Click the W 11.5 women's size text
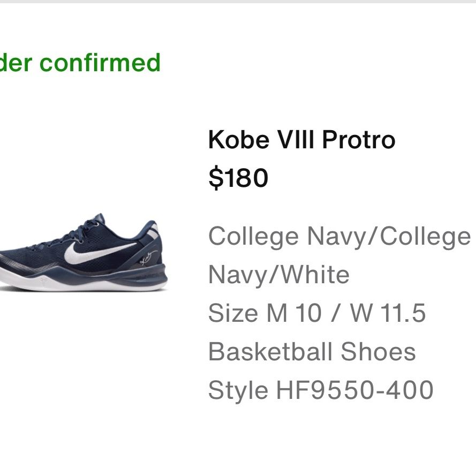The width and height of the screenshot is (476, 476). (x=388, y=313)
